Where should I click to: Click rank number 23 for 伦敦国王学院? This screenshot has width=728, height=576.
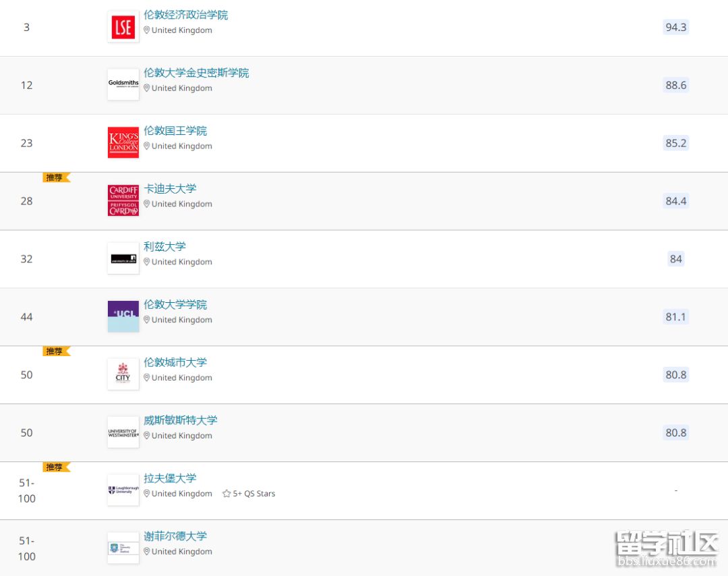[x=26, y=142]
